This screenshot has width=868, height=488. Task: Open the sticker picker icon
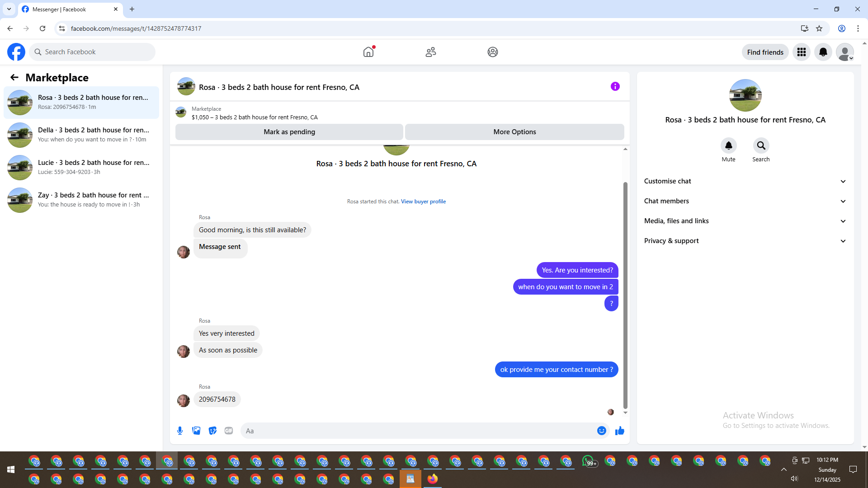click(212, 431)
